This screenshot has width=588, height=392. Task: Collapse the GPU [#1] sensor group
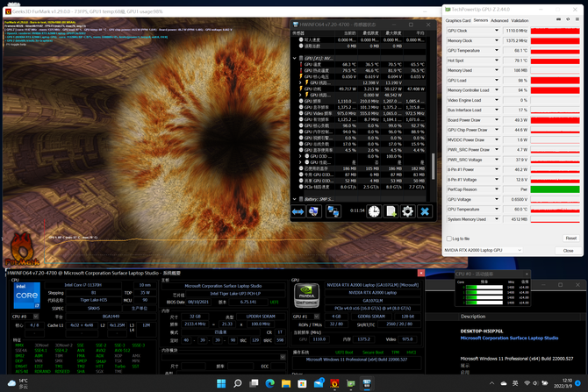tap(295, 58)
